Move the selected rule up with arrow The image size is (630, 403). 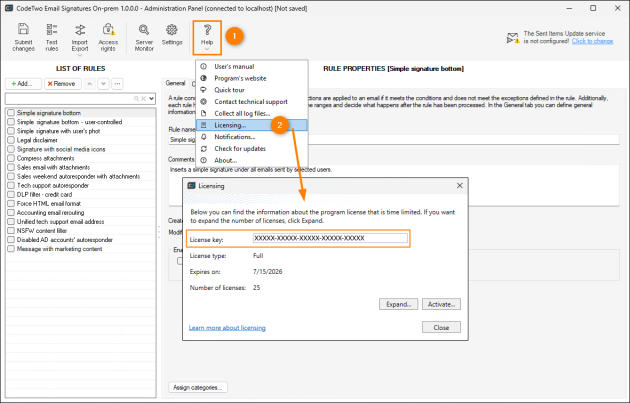[x=90, y=84]
